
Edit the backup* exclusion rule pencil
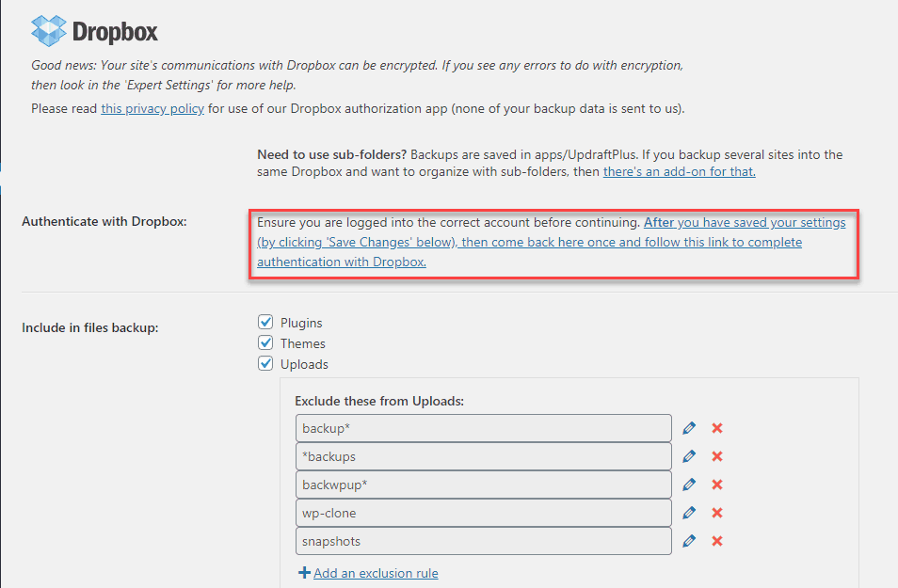(x=689, y=428)
